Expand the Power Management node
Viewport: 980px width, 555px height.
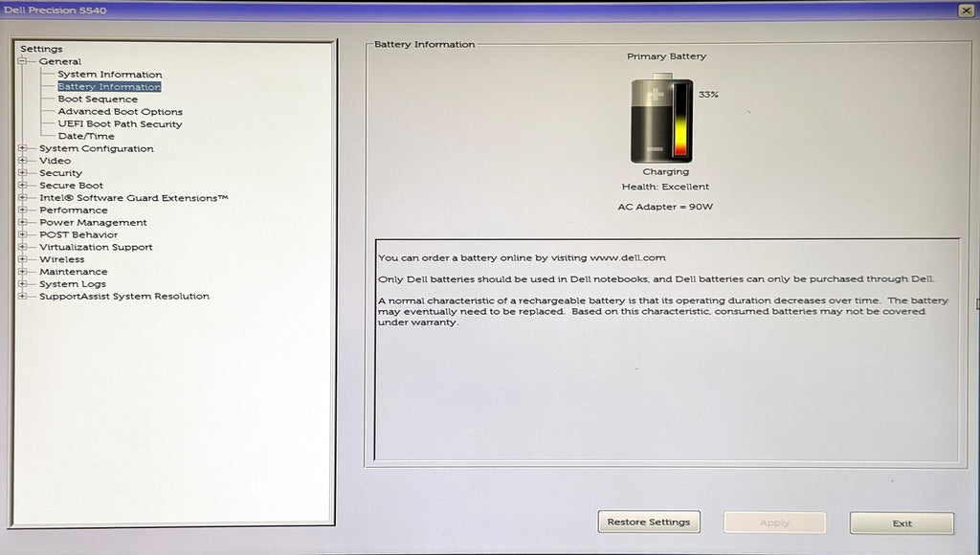point(21,222)
